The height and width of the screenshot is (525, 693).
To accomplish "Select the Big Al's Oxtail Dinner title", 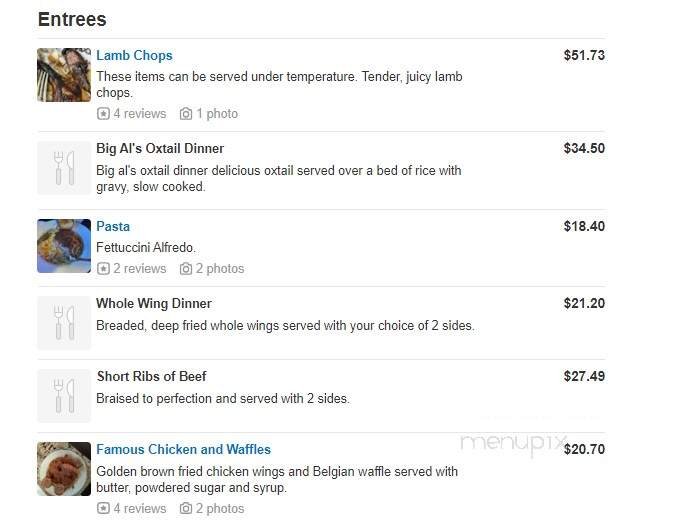I will pos(160,149).
